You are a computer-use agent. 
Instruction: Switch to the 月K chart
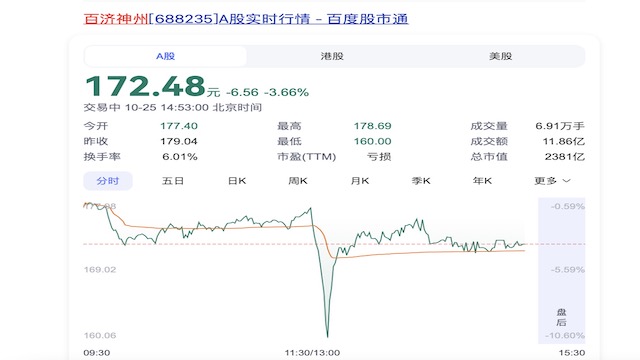360,181
